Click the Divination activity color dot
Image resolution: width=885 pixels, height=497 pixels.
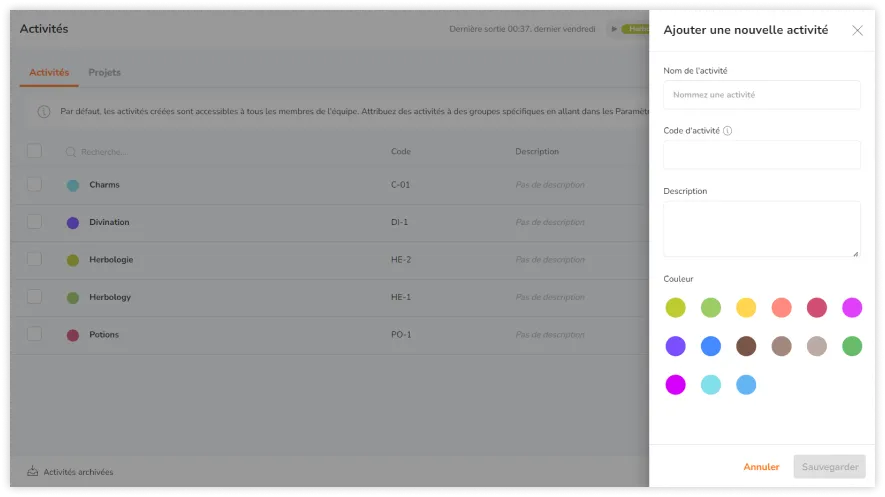click(x=73, y=223)
